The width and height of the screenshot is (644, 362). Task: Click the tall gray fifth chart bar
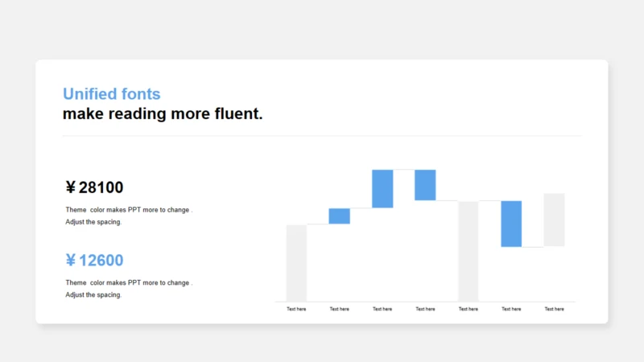pyautogui.click(x=469, y=251)
